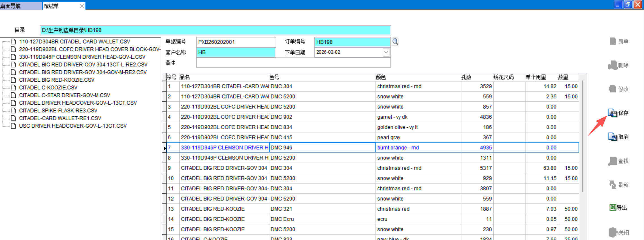Click the Delete (删除) icon
Viewport: 644px width, 240px height.
click(x=612, y=65)
